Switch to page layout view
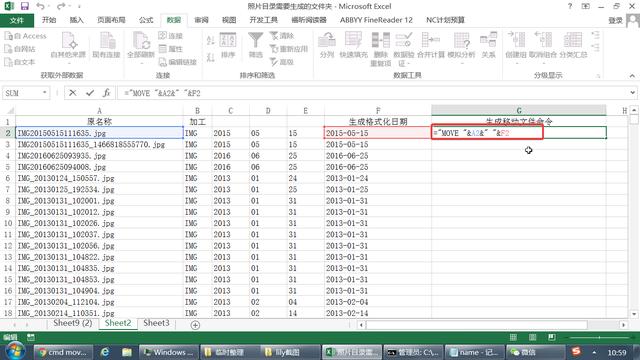Image resolution: width=640 pixels, height=360 pixels. click(x=533, y=337)
